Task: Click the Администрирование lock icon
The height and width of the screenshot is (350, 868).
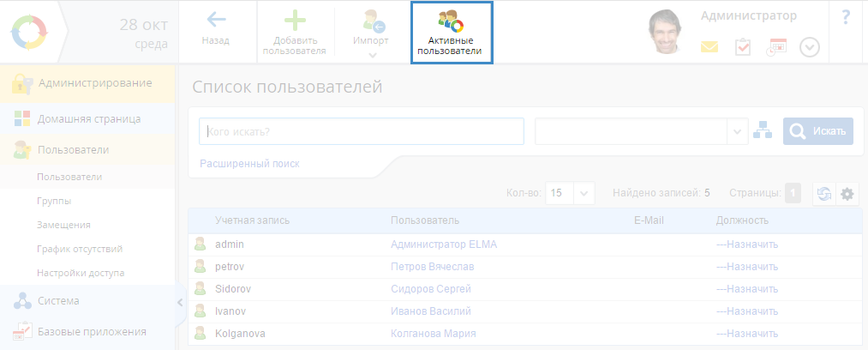Action: point(22,83)
